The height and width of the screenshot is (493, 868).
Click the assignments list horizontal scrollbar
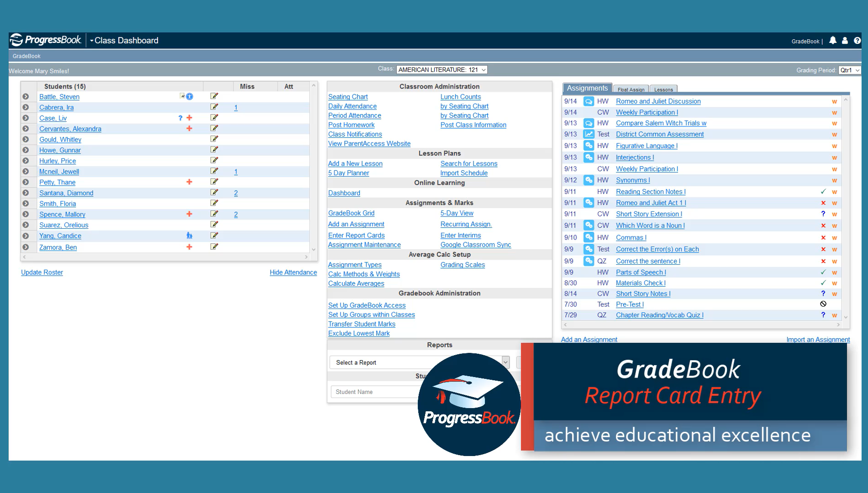click(x=702, y=325)
